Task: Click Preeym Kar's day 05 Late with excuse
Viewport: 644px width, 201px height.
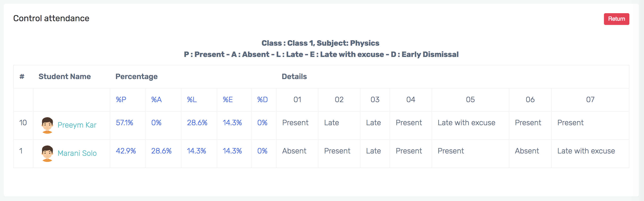Action: 466,123
